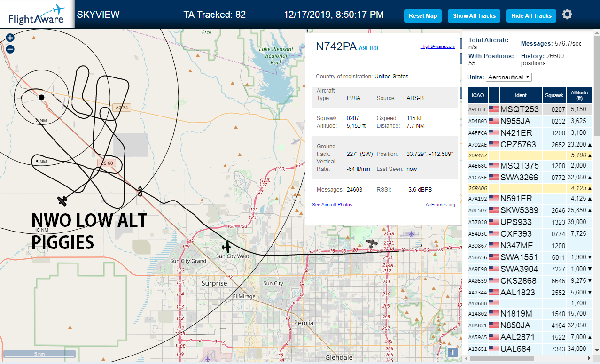Zoom in the map with plus button
This screenshot has width=600, height=364.
tap(10, 39)
